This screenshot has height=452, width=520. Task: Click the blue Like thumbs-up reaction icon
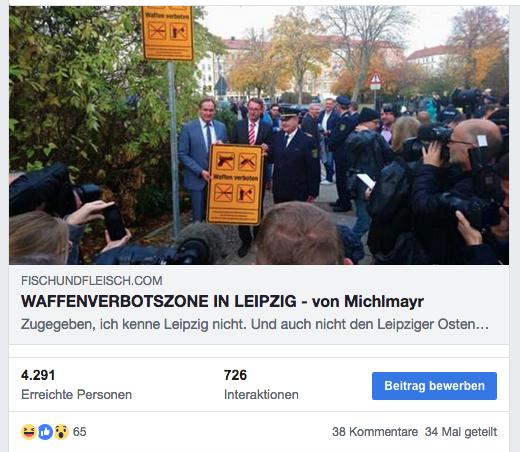pos(45,432)
